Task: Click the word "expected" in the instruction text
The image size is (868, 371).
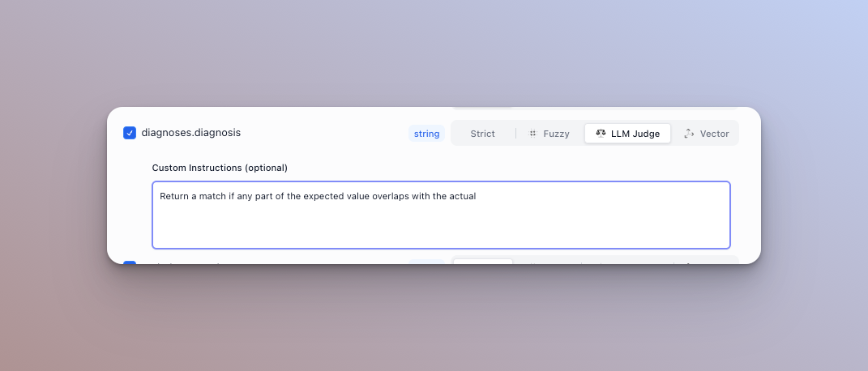Action: pos(322,196)
